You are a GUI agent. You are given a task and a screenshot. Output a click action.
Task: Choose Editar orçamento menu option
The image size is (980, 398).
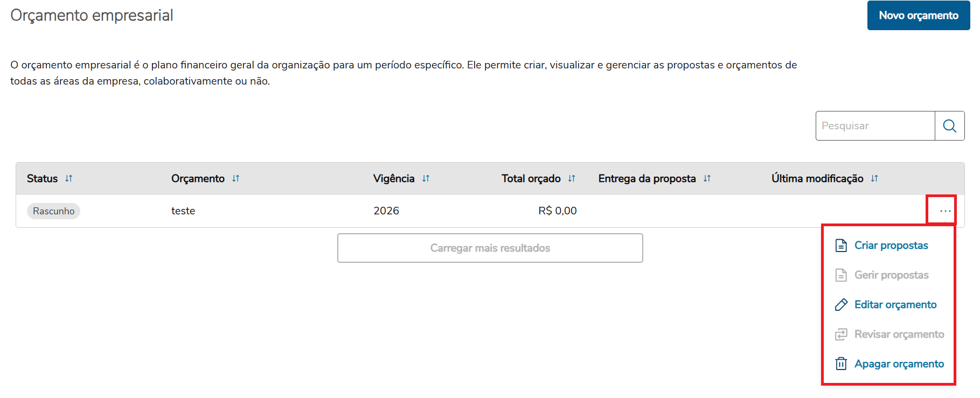(x=895, y=305)
